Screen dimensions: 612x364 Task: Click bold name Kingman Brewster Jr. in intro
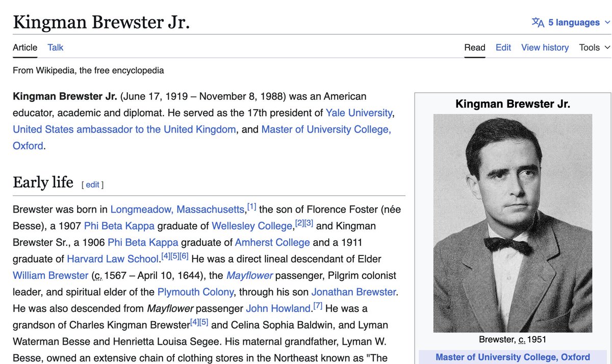[x=65, y=96]
